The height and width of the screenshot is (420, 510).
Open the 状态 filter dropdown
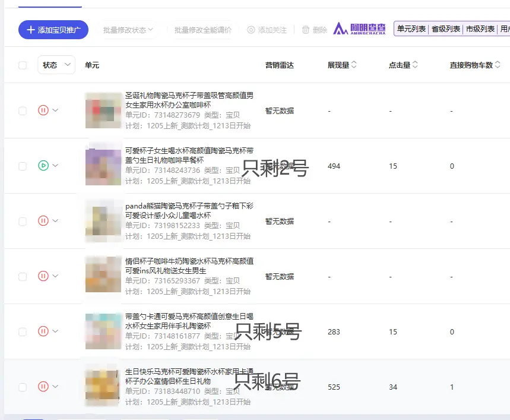pos(56,66)
